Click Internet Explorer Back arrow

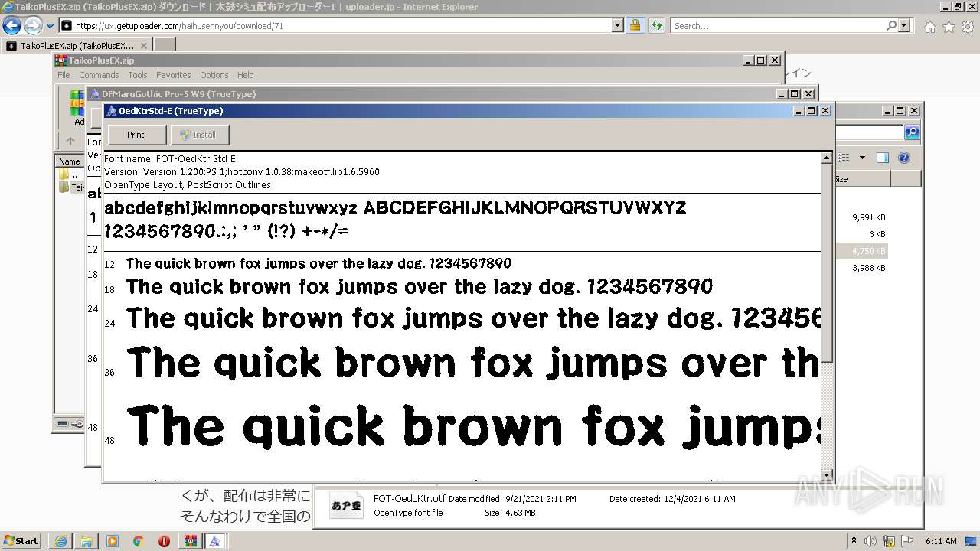11,25
